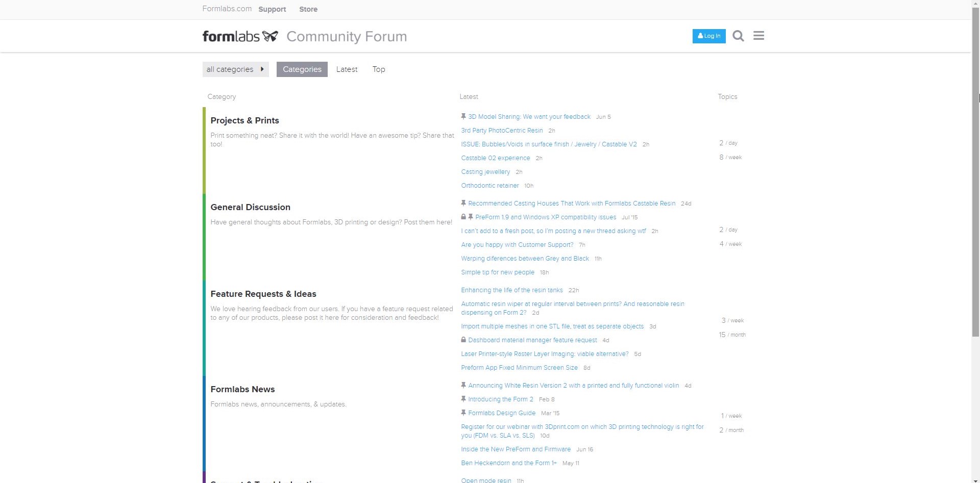Open Announcing White Resin Version 2 topic
Image resolution: width=980 pixels, height=483 pixels.
573,386
